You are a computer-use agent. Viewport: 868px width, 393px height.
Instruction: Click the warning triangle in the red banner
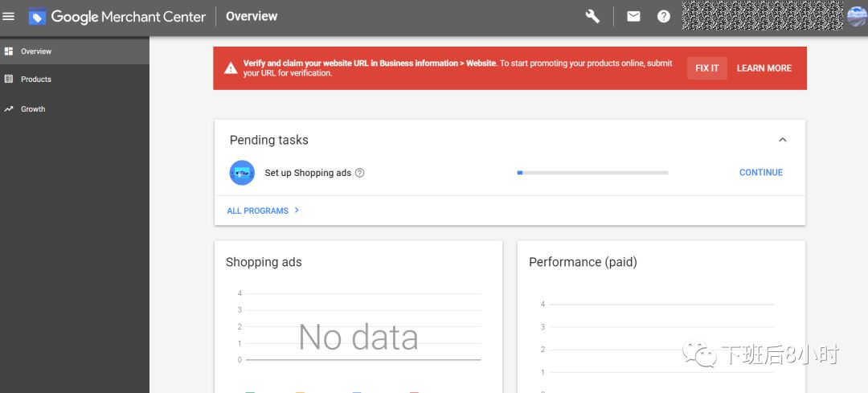click(231, 68)
